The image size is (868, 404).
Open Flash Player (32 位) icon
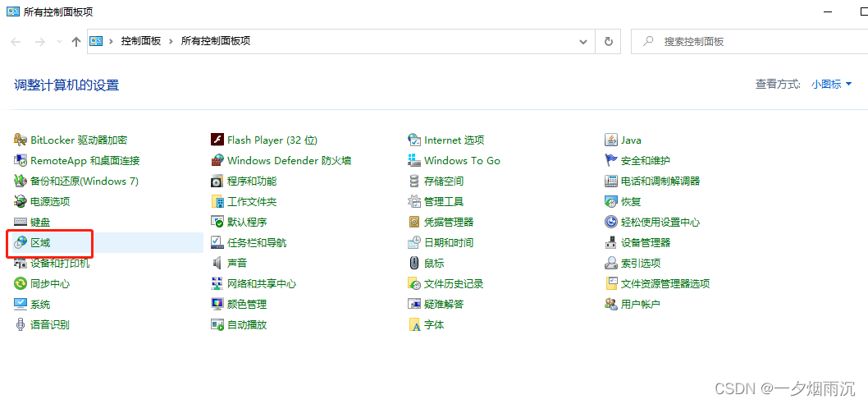click(x=217, y=140)
